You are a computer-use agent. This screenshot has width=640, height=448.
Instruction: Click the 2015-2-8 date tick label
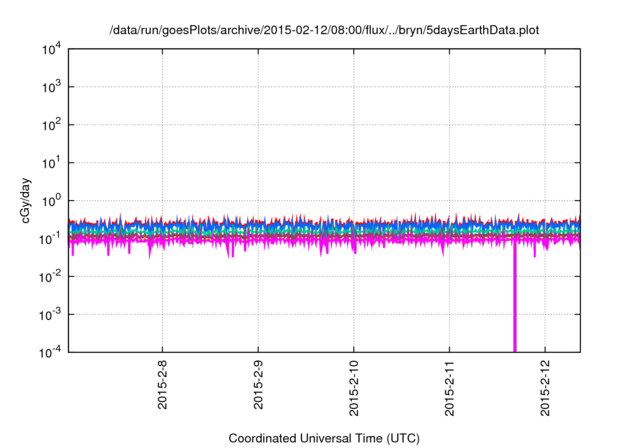(162, 385)
